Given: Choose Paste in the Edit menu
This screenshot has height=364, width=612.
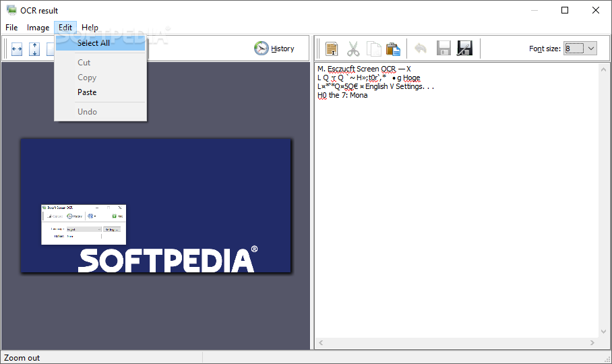Looking at the screenshot, I should [x=100, y=92].
